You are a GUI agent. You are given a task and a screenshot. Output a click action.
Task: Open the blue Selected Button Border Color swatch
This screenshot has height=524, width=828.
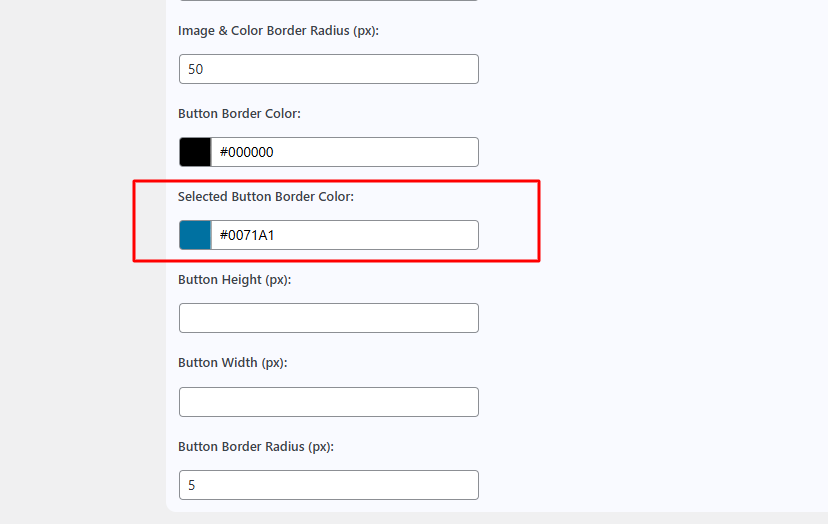click(x=195, y=235)
